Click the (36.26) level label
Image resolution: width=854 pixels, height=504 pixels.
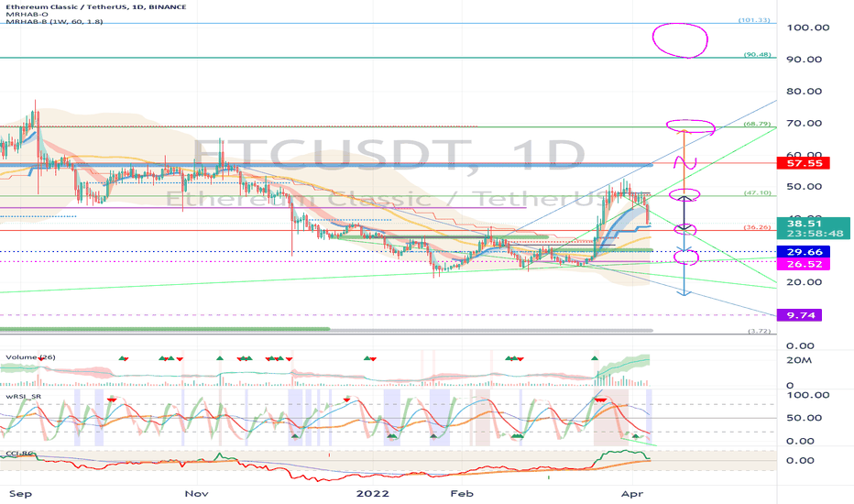pyautogui.click(x=757, y=227)
